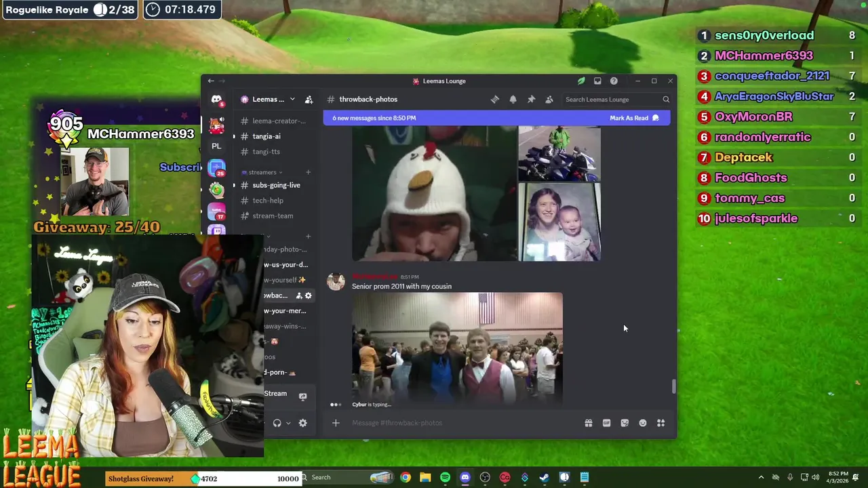Open the senior prom photo

457,347
